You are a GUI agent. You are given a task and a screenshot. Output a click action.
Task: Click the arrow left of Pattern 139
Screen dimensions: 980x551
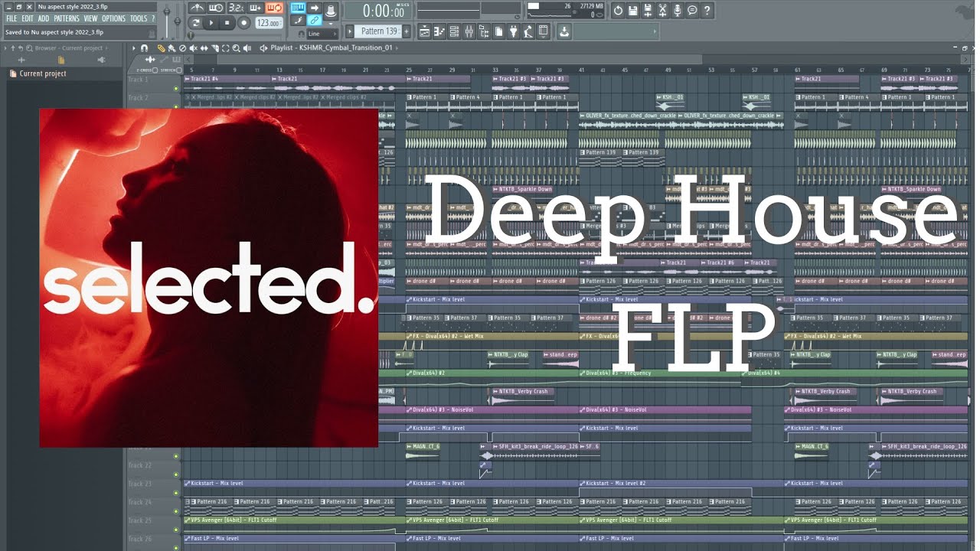349,31
